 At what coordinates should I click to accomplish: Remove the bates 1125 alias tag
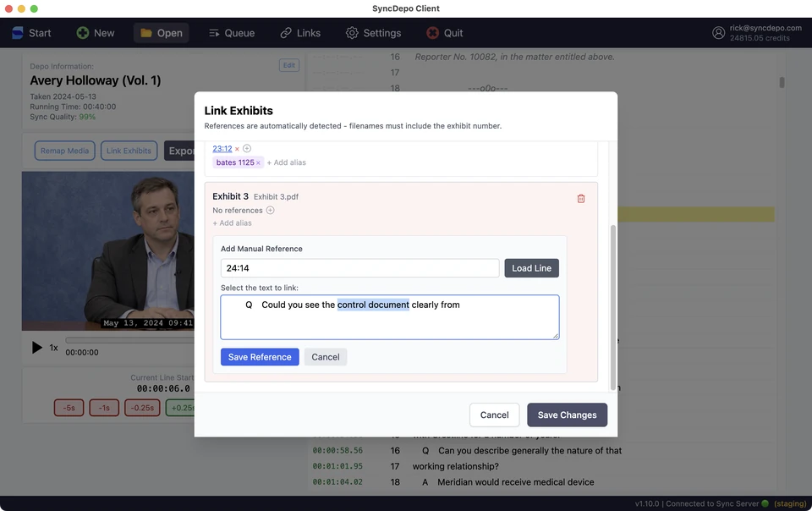[x=259, y=163]
